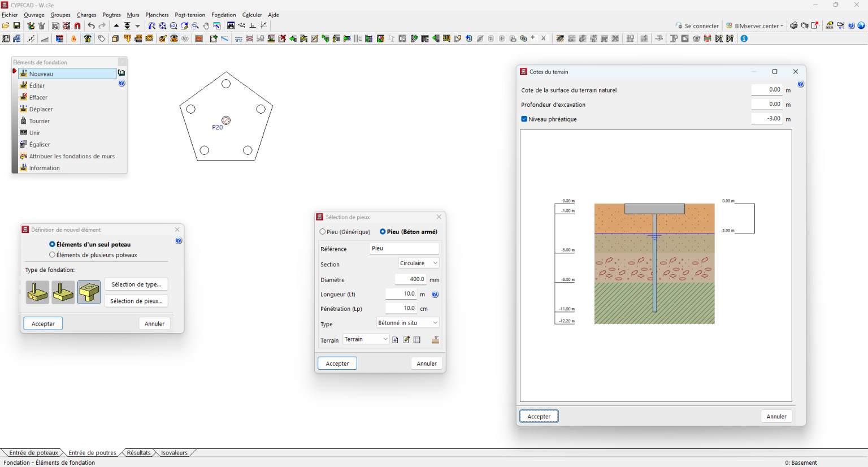This screenshot has width=868, height=467.
Task: Open the Fondation menu
Action: (223, 15)
